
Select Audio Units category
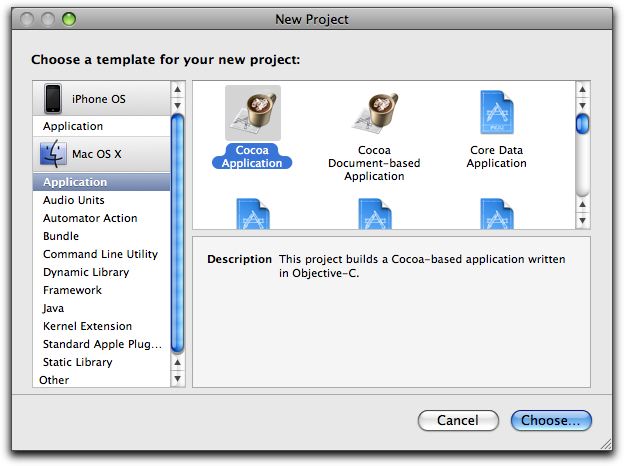tap(102, 200)
